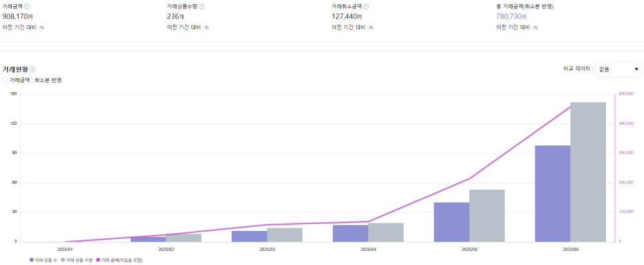Screen dimensions: 644x265
Task: Select the purple bar for 2025/06
Action: [x=553, y=194]
